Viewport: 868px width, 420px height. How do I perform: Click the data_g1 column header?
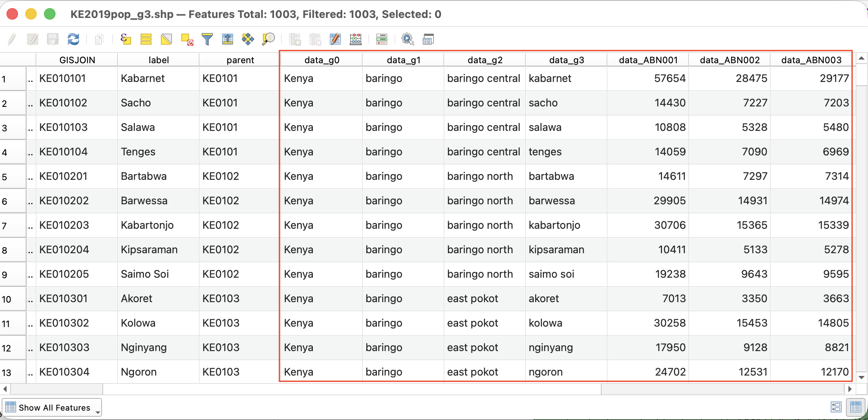(x=403, y=60)
